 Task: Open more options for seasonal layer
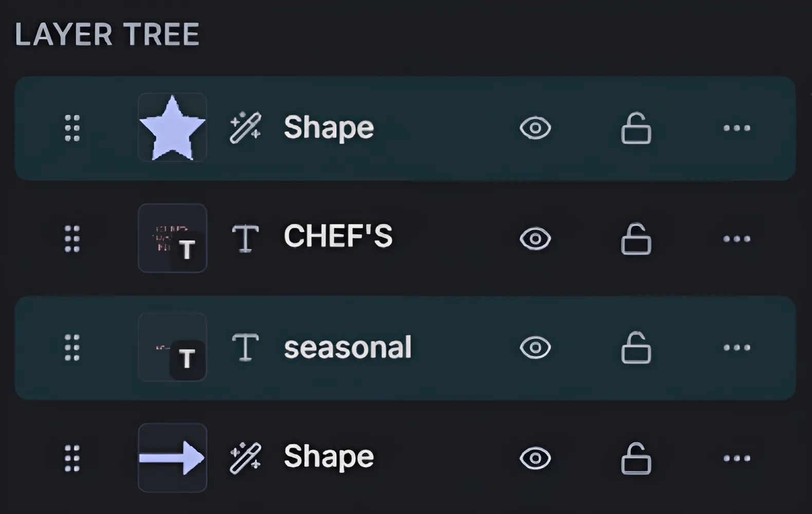click(736, 347)
